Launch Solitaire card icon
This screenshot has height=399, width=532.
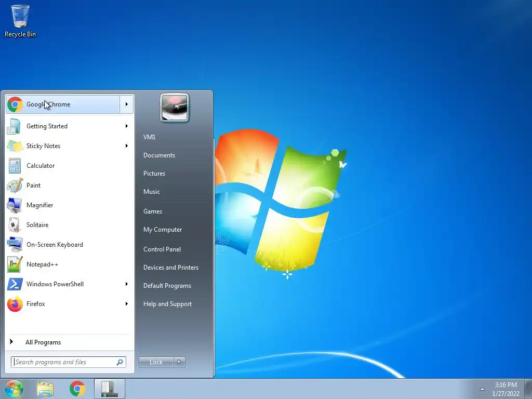click(14, 224)
